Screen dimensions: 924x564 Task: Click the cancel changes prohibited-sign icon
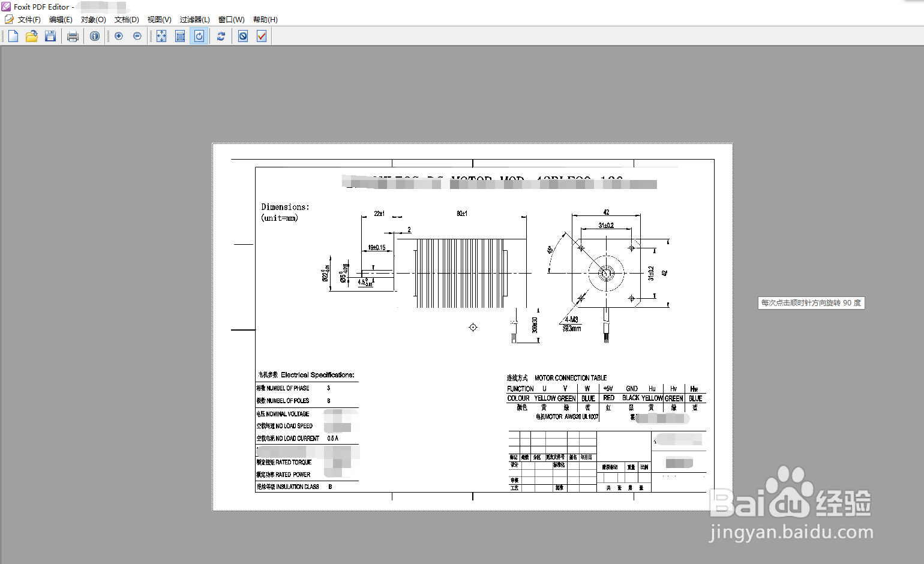click(x=243, y=36)
